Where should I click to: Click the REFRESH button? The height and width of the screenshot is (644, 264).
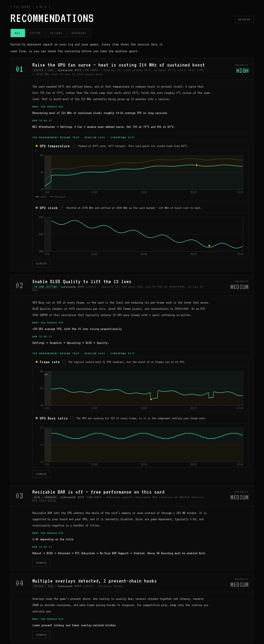(244, 19)
